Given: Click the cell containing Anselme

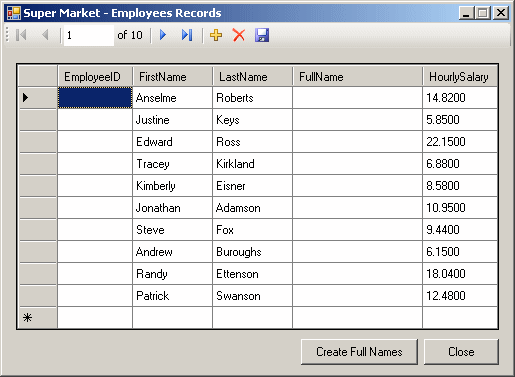Looking at the screenshot, I should pos(173,98).
